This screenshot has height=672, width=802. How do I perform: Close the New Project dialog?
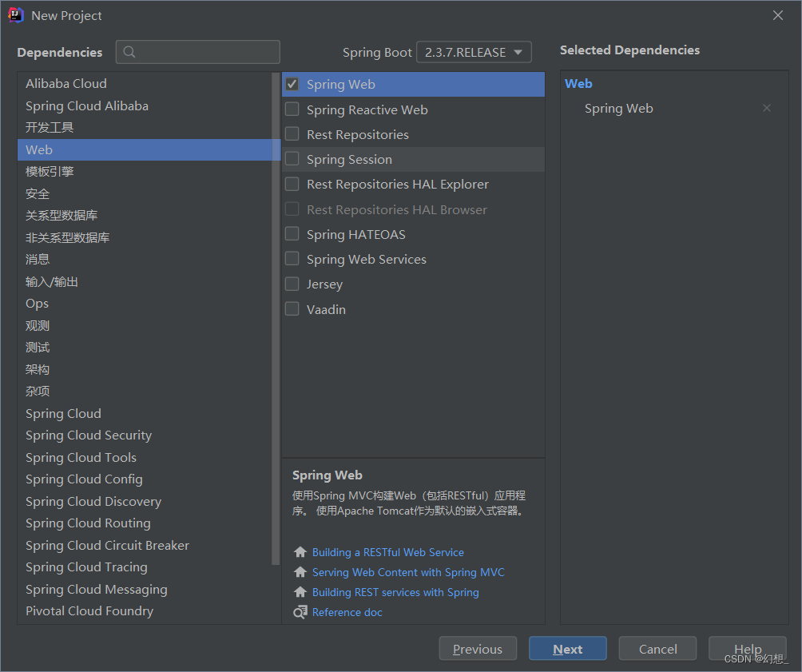pyautogui.click(x=778, y=15)
